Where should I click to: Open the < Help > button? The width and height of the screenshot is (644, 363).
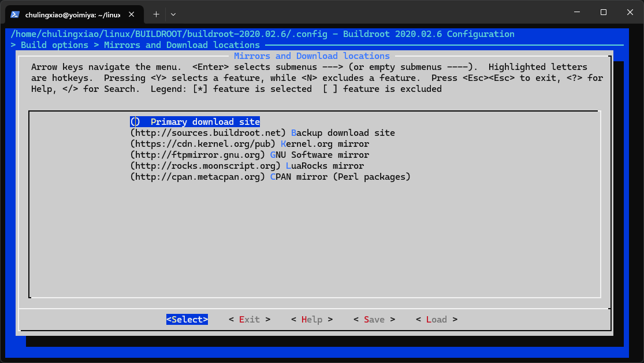point(312,320)
